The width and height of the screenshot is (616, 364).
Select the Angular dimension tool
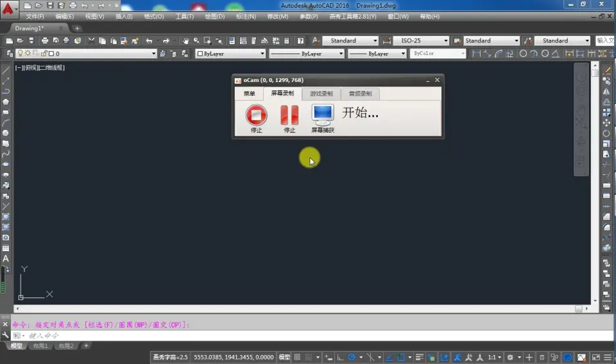(x=556, y=54)
